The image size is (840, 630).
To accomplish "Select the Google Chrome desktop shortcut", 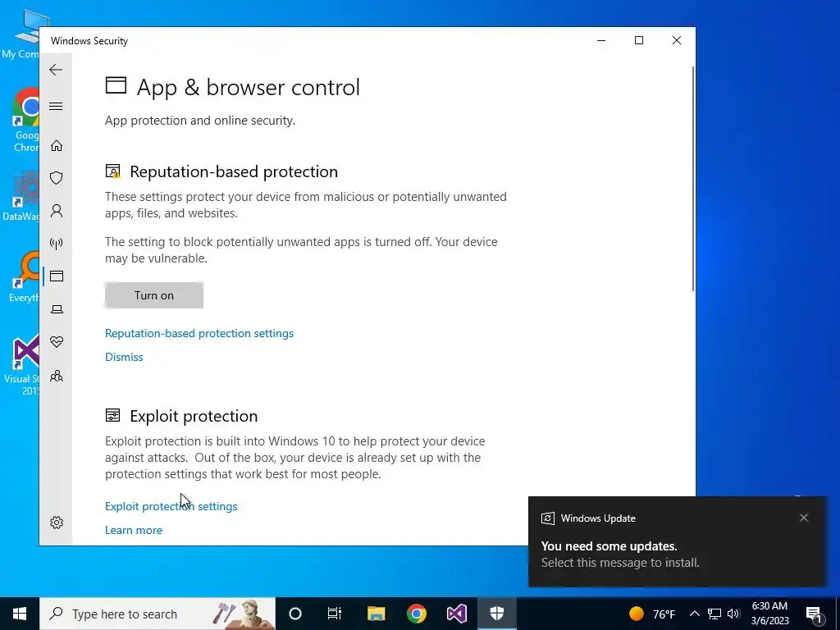I will coord(25,120).
